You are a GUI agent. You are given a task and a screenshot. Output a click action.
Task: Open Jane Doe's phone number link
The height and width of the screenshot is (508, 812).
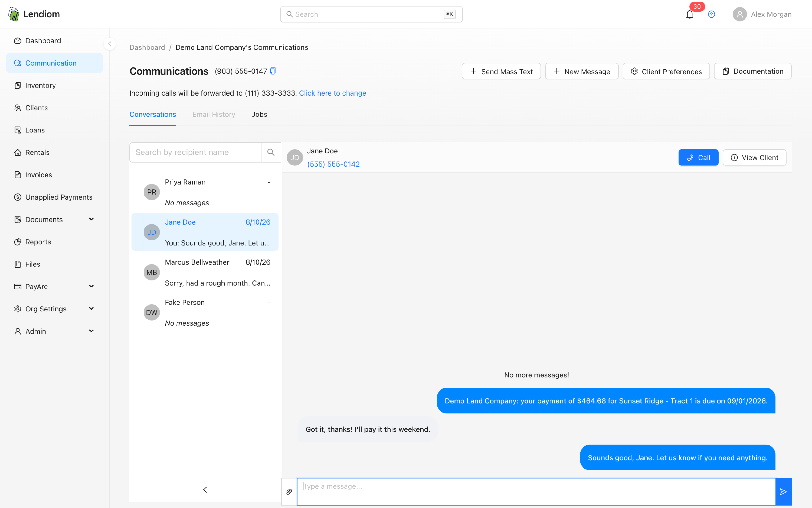pos(333,164)
